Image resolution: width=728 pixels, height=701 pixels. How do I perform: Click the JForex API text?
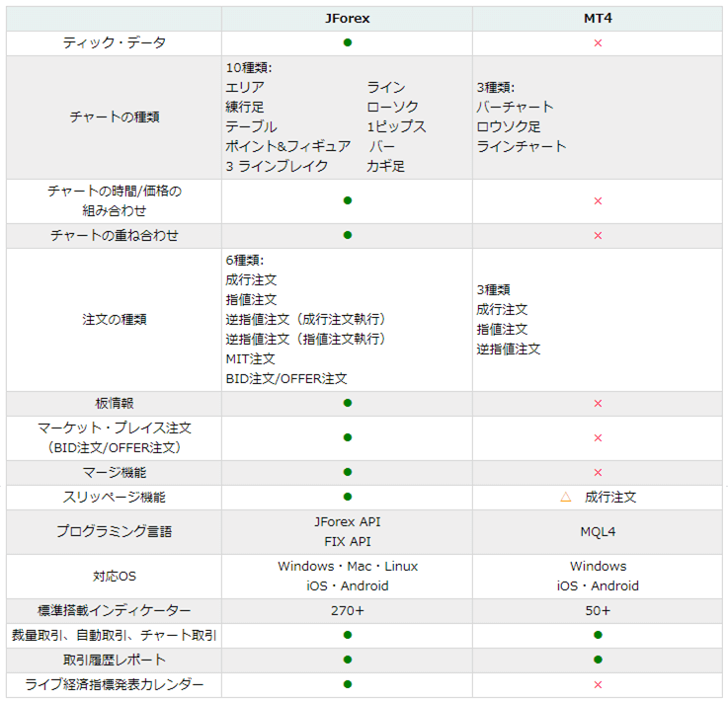pos(348,522)
